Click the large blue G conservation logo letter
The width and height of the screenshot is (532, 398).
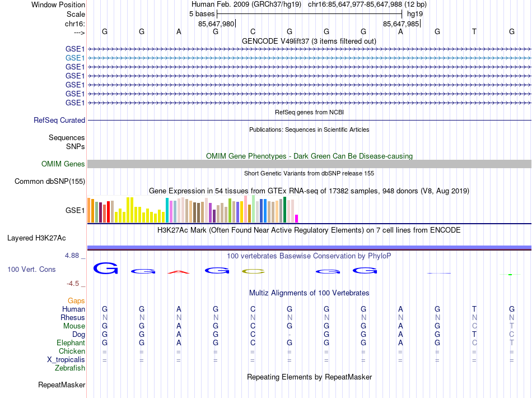105,269
